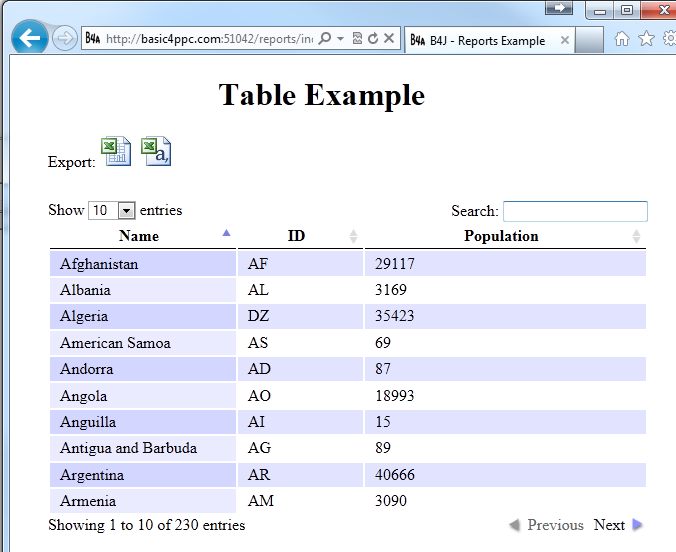Viewport: 676px width, 552px height.
Task: Click the Population column sort arrows
Action: (x=636, y=236)
